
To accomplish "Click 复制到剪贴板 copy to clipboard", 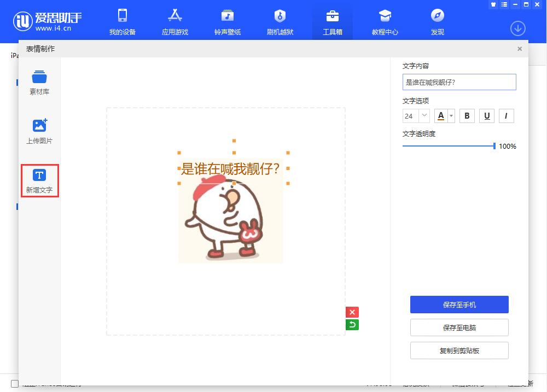I will 459,350.
